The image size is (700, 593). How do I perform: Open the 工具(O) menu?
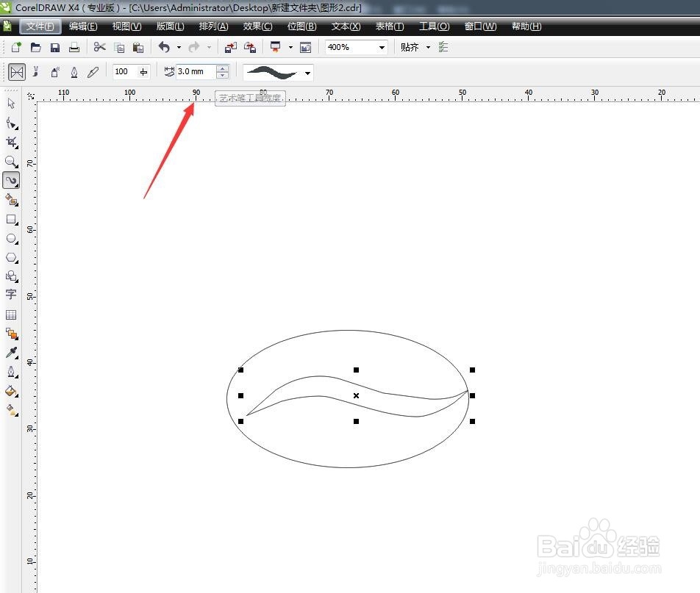pos(434,26)
